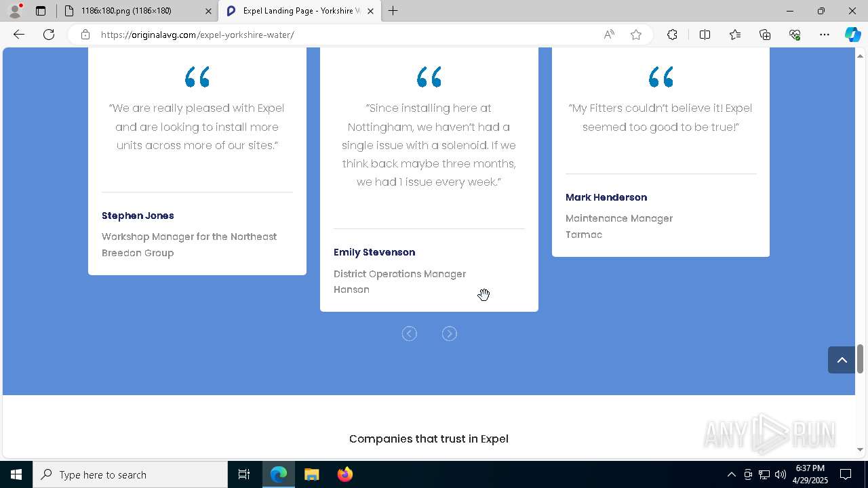The width and height of the screenshot is (868, 488).
Task: Click the scrollbar down arrow
Action: (860, 449)
